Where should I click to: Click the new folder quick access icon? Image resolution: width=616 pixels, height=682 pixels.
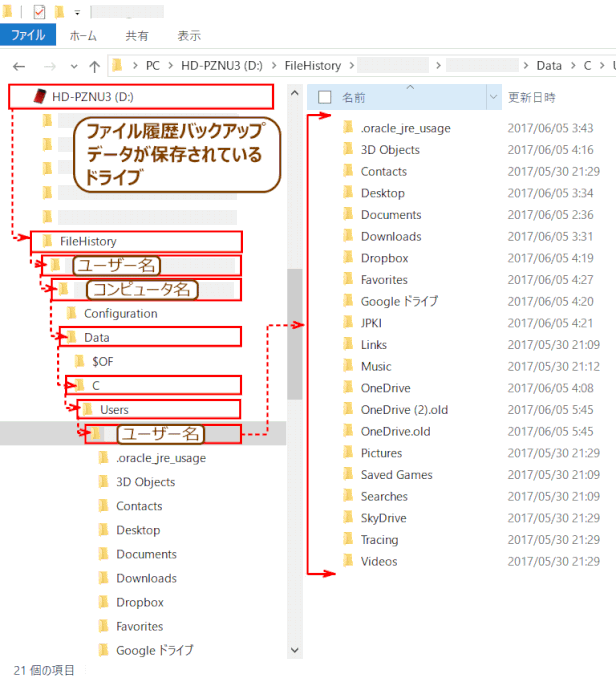coord(59,12)
